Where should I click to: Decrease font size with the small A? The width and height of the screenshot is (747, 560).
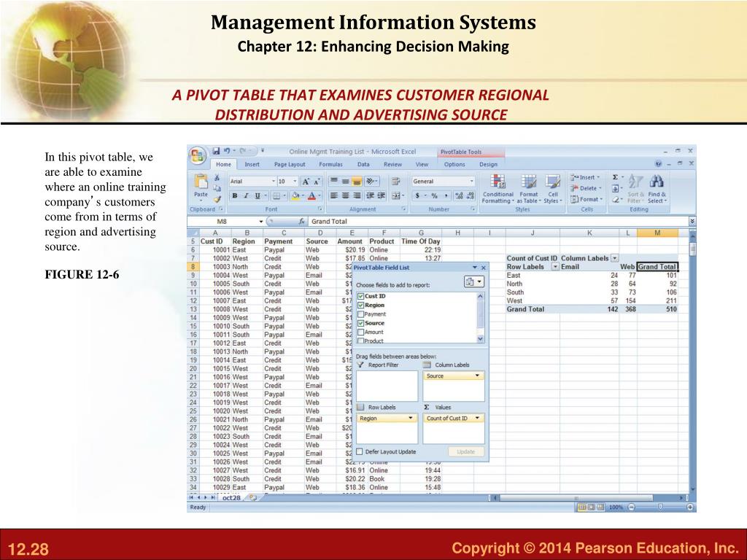[x=317, y=182]
